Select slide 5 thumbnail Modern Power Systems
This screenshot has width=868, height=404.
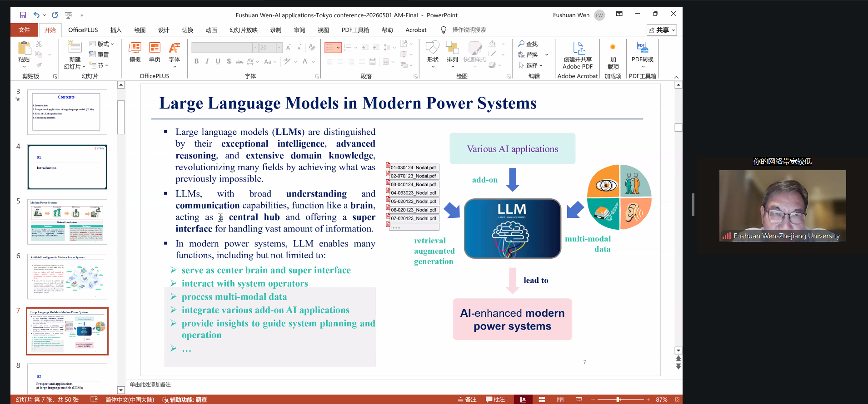click(67, 222)
